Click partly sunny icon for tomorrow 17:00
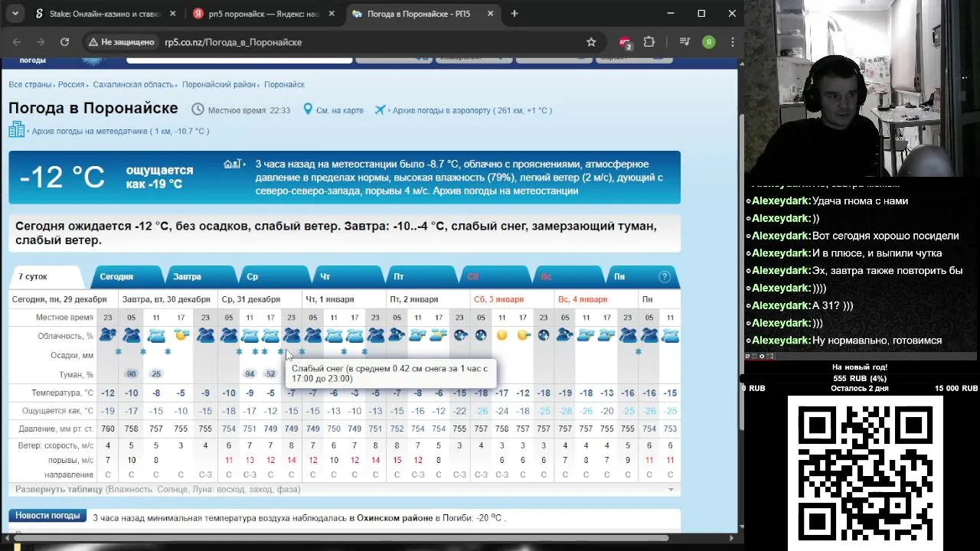Image resolution: width=980 pixels, height=551 pixels. pos(181,335)
